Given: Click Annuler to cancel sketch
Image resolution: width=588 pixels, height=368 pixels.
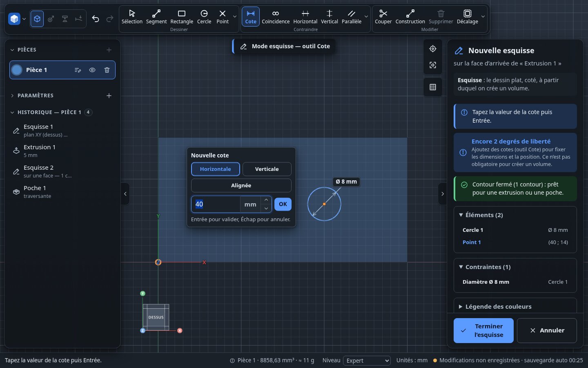Looking at the screenshot, I should pos(547,330).
